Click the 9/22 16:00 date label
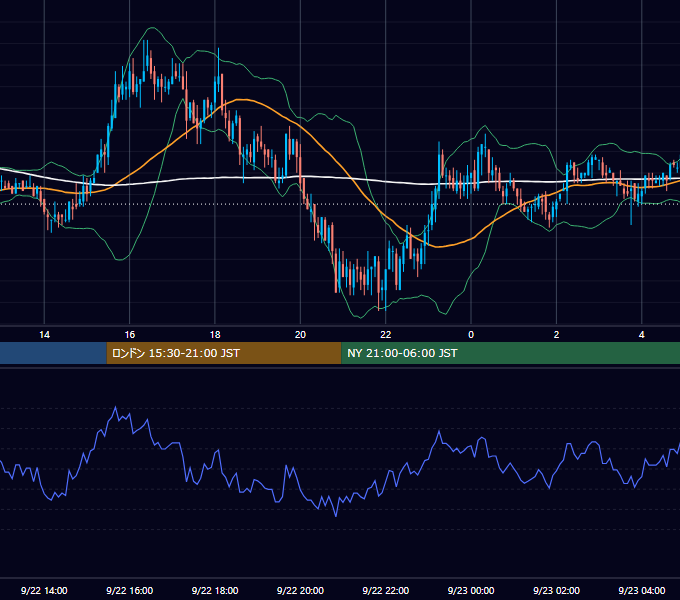Screen dimensions: 680x600 [130, 590]
